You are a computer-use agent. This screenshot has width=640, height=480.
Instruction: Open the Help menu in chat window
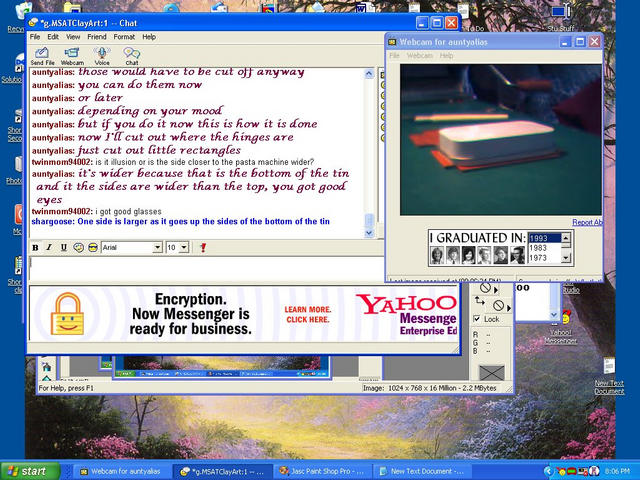click(149, 37)
